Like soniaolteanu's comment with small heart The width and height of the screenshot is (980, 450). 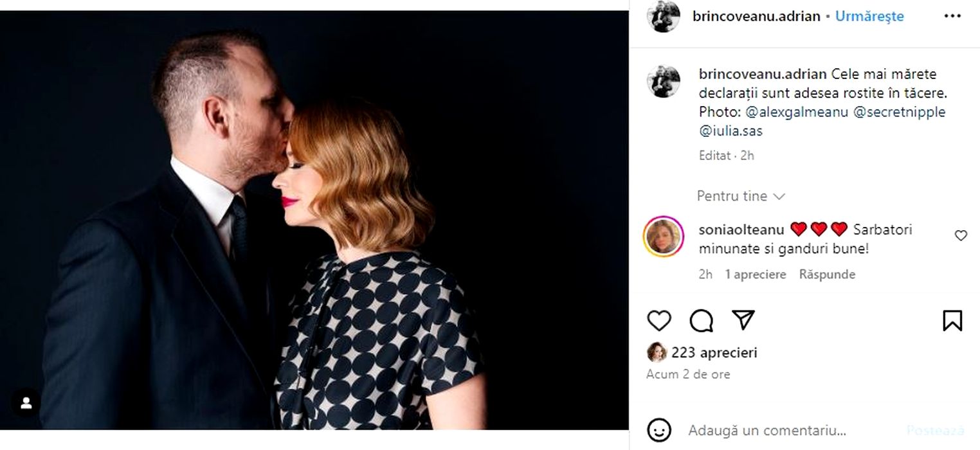tap(961, 236)
